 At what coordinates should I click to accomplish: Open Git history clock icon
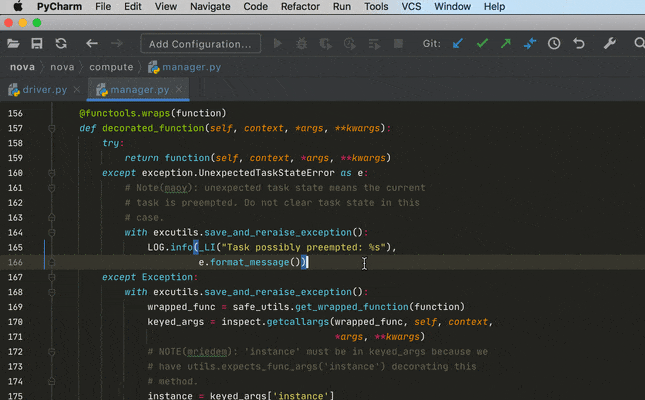[553, 44]
